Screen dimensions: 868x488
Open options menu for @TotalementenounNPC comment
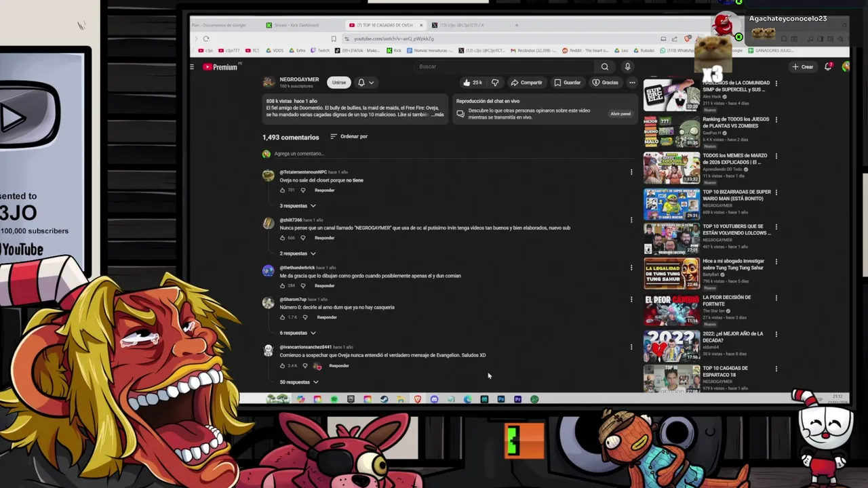(631, 172)
